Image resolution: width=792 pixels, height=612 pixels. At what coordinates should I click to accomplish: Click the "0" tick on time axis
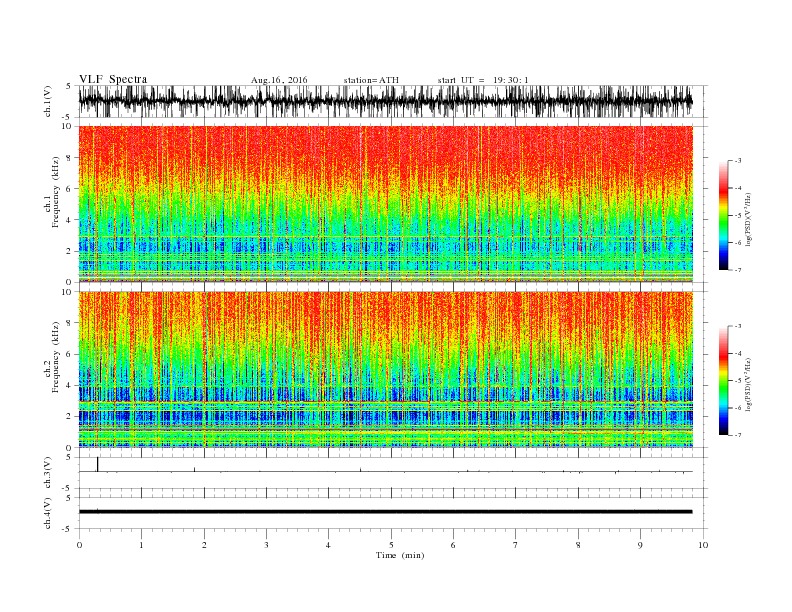(x=79, y=545)
